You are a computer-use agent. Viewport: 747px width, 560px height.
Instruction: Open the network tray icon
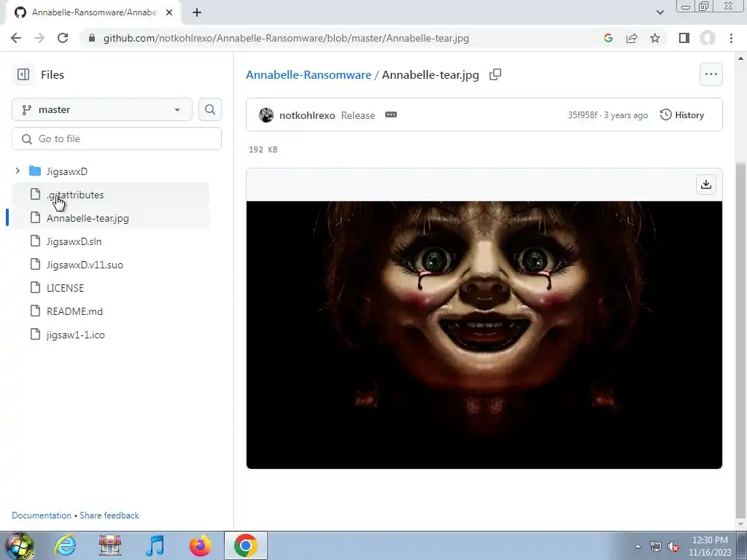(x=656, y=546)
